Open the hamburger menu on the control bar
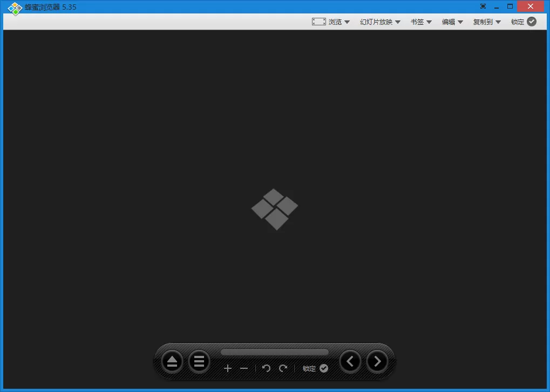Screen dimensions: 550x392 tap(199, 361)
